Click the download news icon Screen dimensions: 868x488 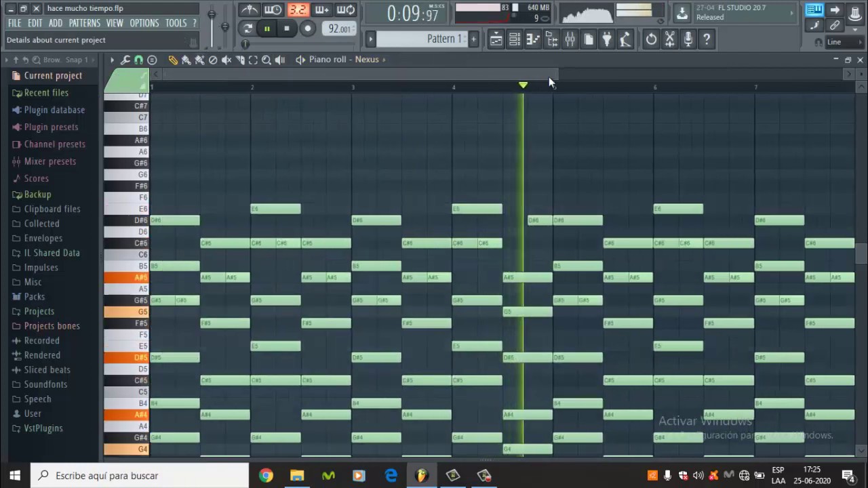[x=682, y=13]
